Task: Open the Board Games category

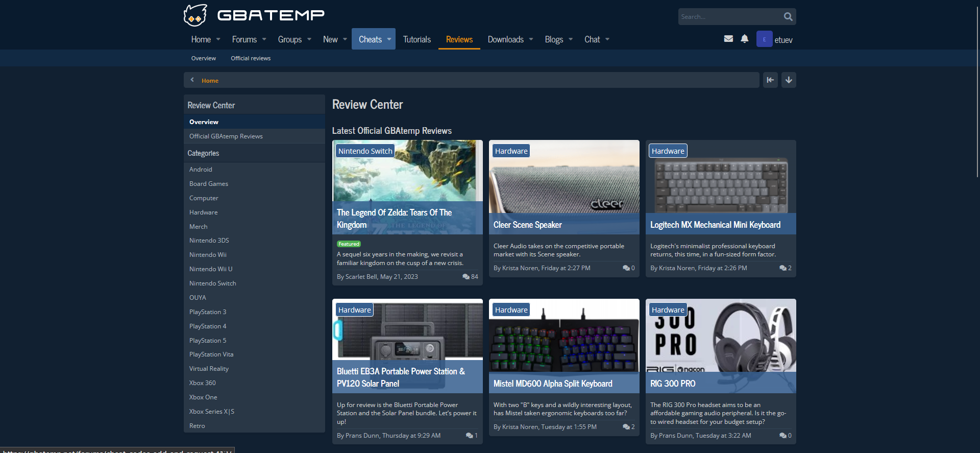Action: point(209,184)
